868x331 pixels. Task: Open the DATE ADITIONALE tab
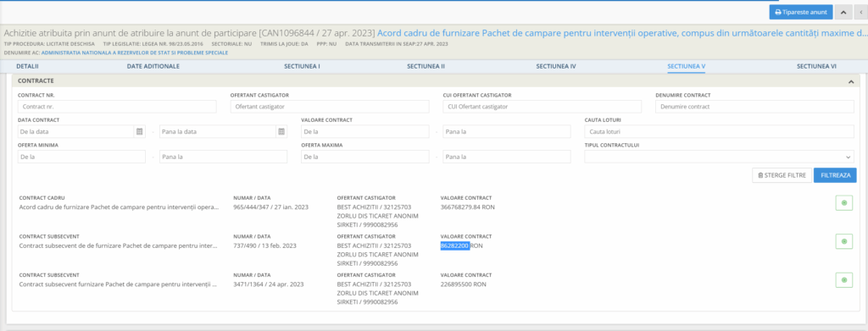[153, 66]
